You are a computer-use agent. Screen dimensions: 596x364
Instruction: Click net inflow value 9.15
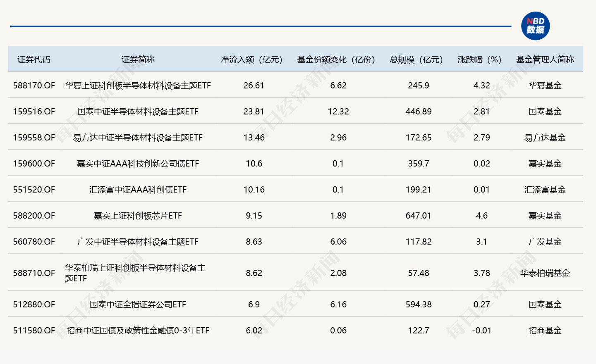pyautogui.click(x=254, y=216)
